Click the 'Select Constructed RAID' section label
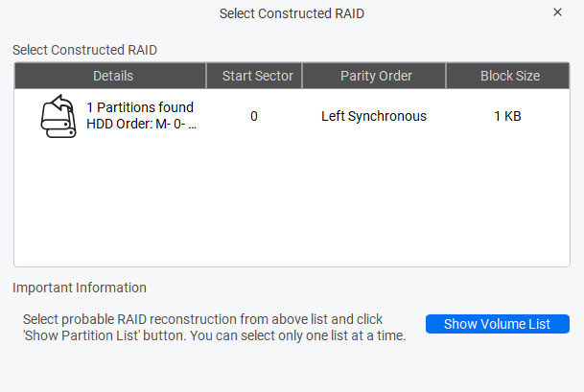This screenshot has height=392, width=584. [x=84, y=49]
